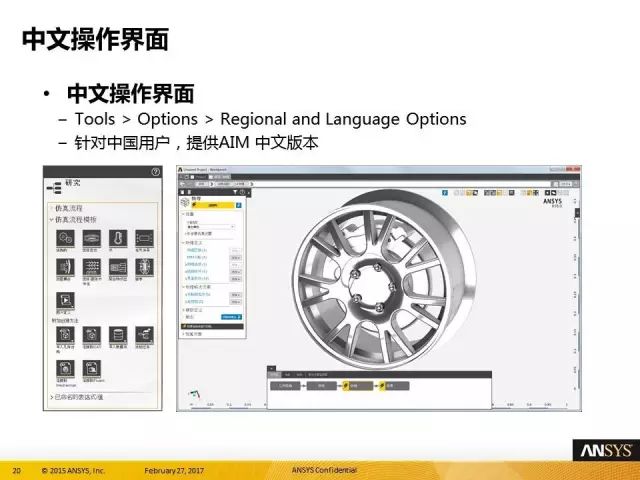Select the first tab in workflow panel
Screen dimensions: 640x480
click(274, 374)
